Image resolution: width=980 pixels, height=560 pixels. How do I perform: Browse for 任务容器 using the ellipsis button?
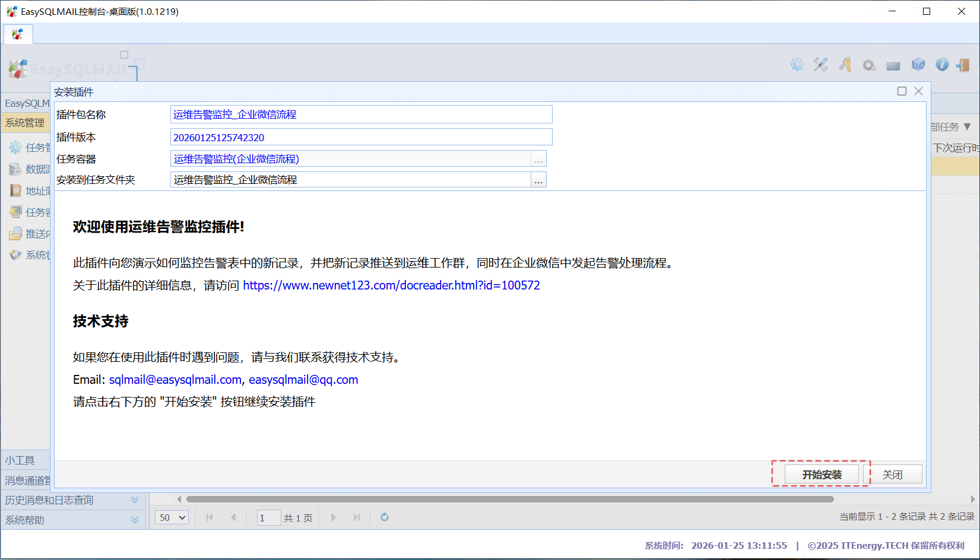pos(538,159)
